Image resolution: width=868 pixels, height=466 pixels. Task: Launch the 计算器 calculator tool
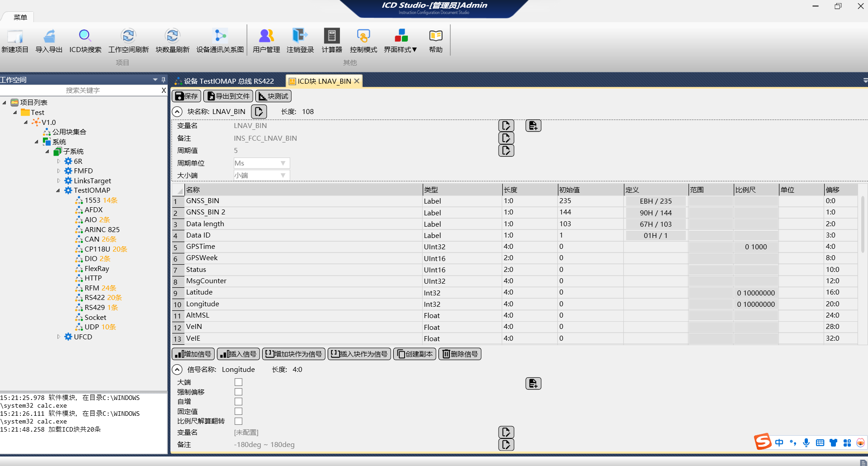(331, 36)
